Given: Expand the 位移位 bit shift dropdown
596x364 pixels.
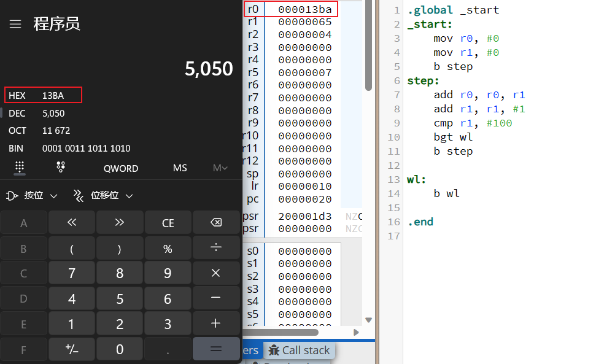Looking at the screenshot, I should point(104,196).
